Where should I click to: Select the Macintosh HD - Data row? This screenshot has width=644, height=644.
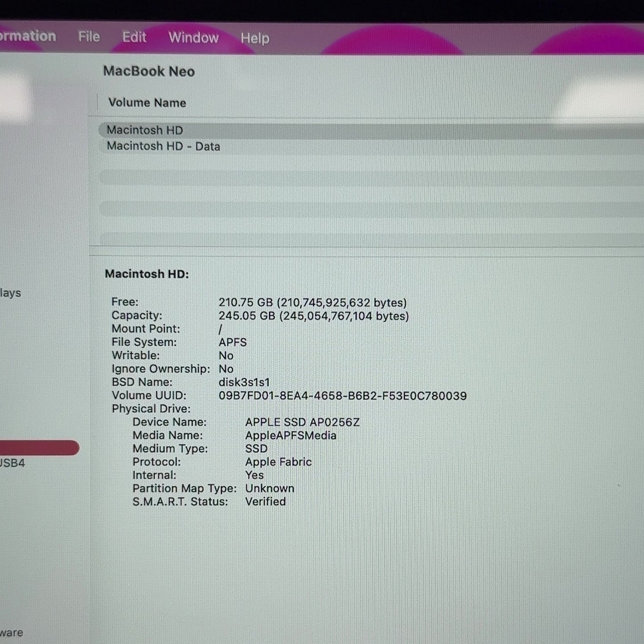click(371, 146)
